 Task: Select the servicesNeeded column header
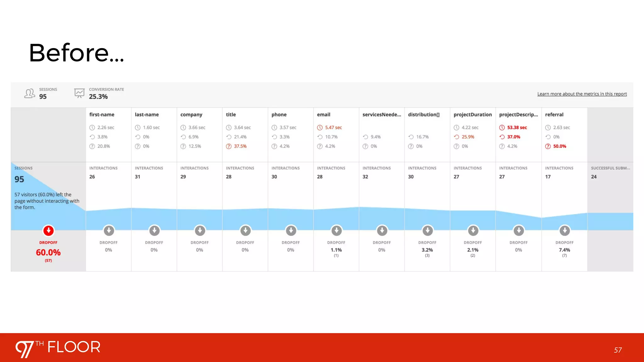tap(381, 115)
